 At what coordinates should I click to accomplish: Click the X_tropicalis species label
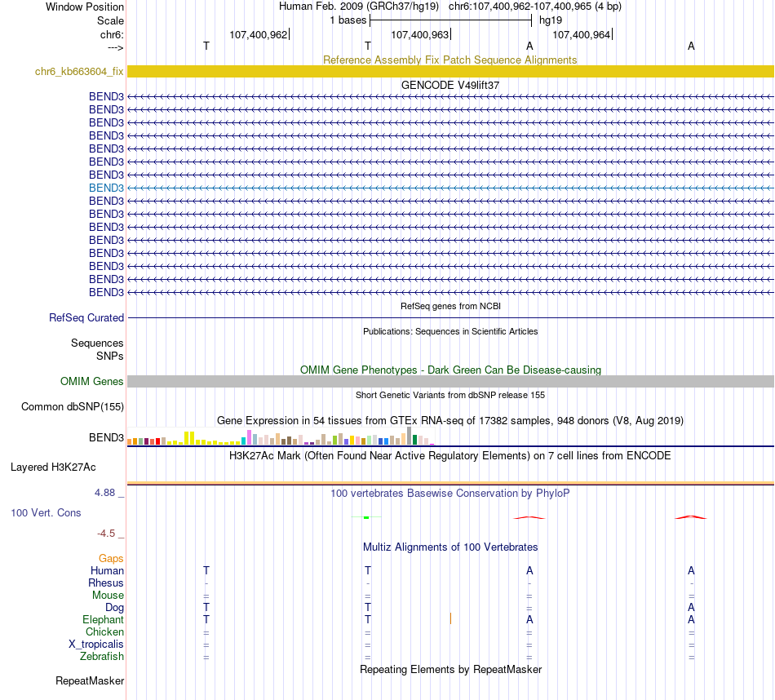coord(96,645)
